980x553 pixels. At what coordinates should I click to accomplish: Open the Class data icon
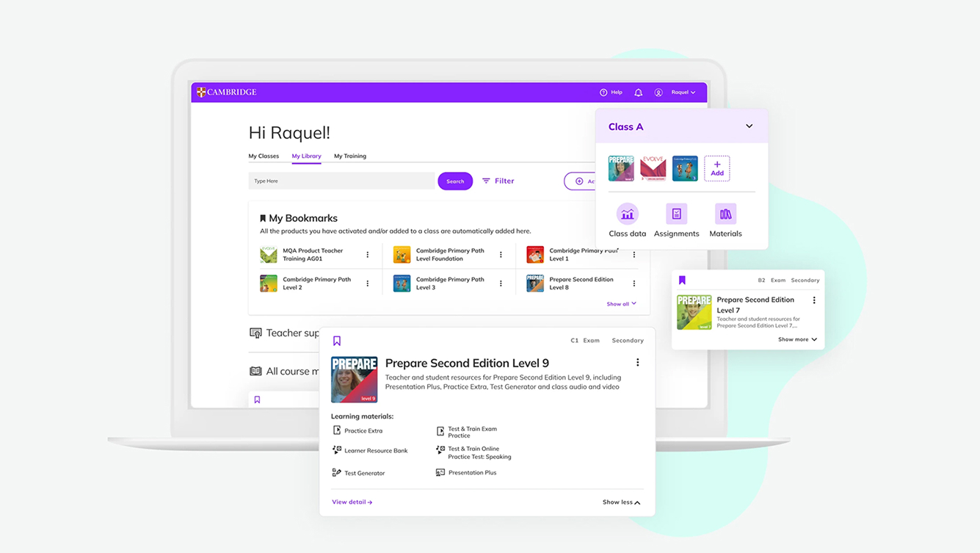coord(627,214)
